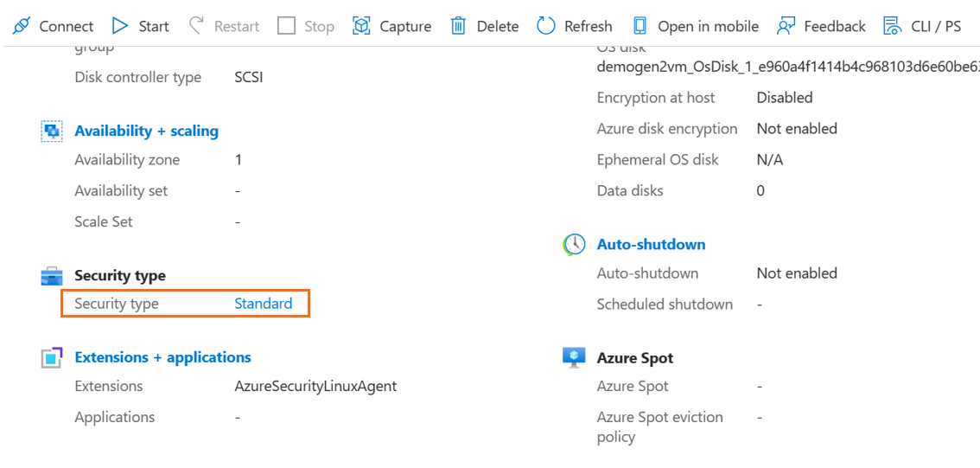Open the Extensions + applications link
This screenshot has width=980, height=468.
tap(162, 357)
